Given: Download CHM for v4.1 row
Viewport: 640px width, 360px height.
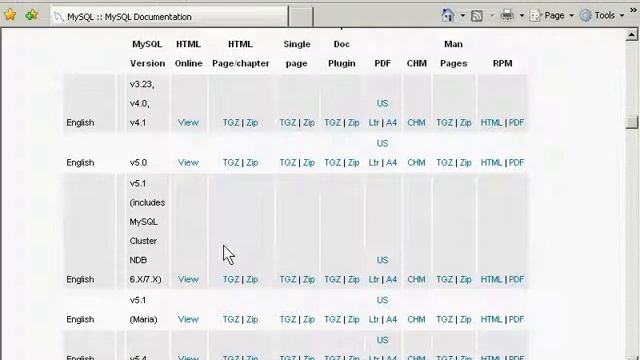Looking at the screenshot, I should click(416, 122).
